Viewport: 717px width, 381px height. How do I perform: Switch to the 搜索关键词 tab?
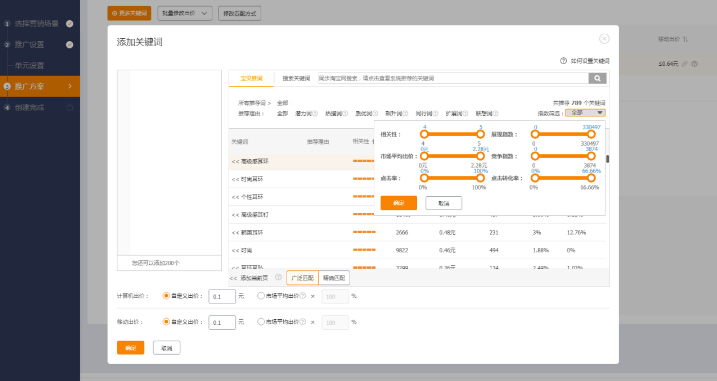tap(296, 78)
